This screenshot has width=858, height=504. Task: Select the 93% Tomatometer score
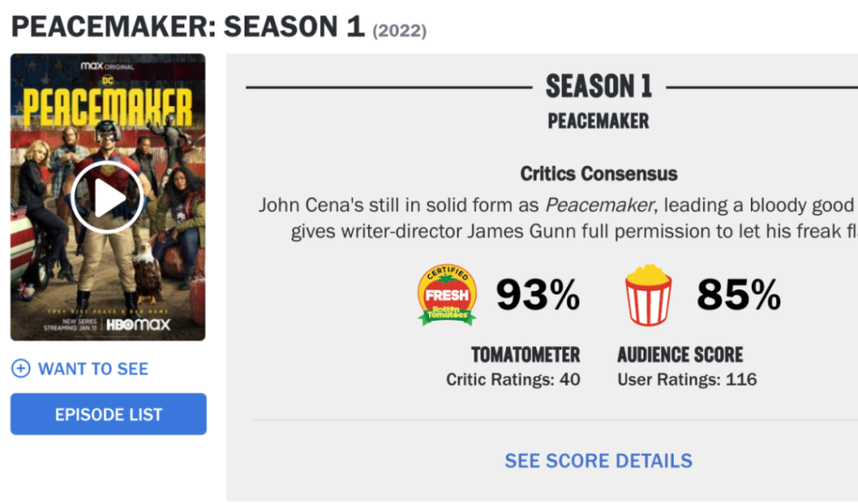click(x=538, y=295)
